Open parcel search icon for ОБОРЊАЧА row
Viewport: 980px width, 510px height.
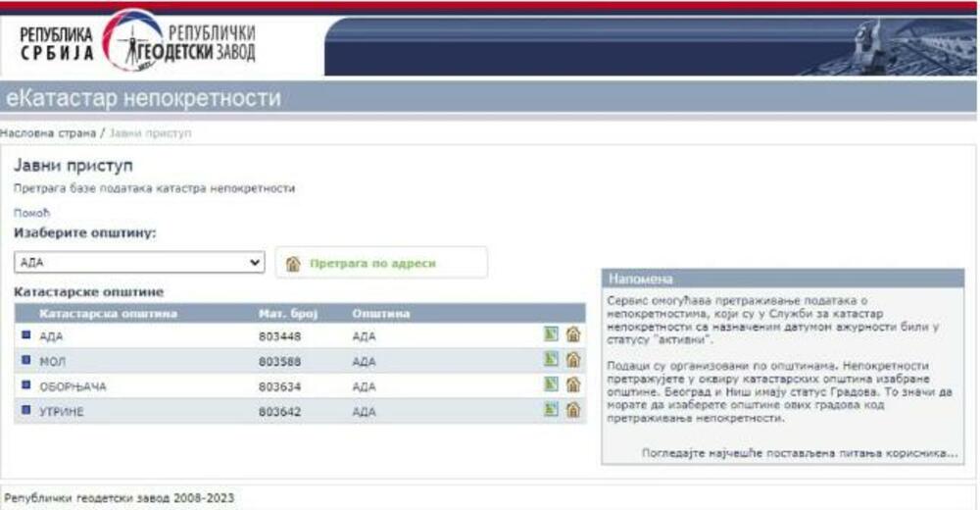(551, 384)
